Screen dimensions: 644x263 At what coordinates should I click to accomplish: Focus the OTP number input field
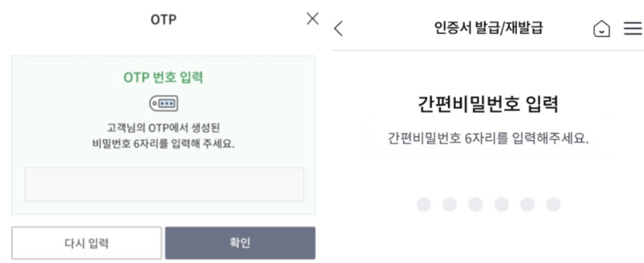[164, 184]
